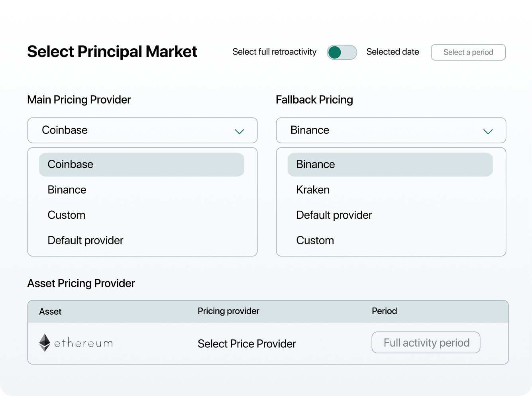Screen dimensions: 532x396
Task: Click the Main Pricing Provider section heading
Action: (79, 100)
